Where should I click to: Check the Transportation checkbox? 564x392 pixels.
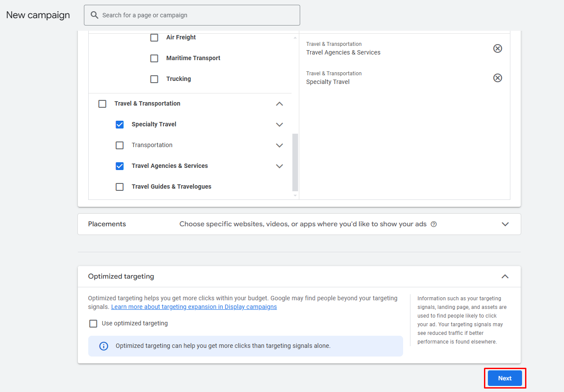tap(120, 145)
